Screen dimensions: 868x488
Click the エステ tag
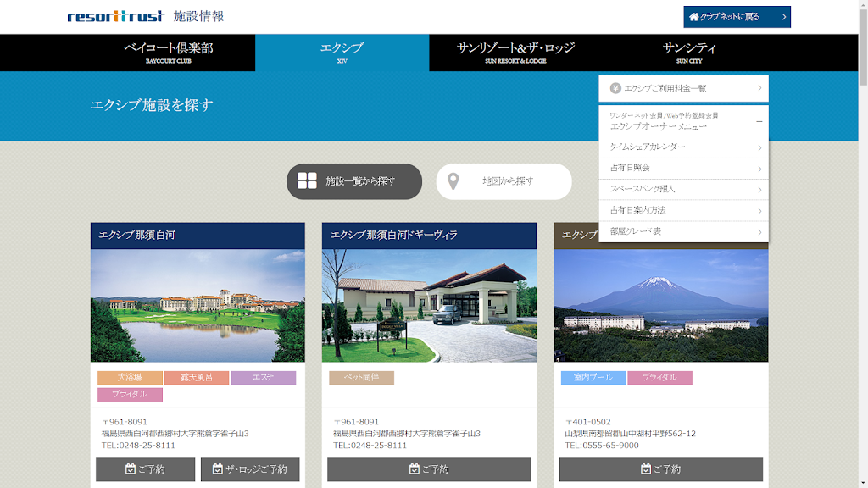click(x=264, y=378)
